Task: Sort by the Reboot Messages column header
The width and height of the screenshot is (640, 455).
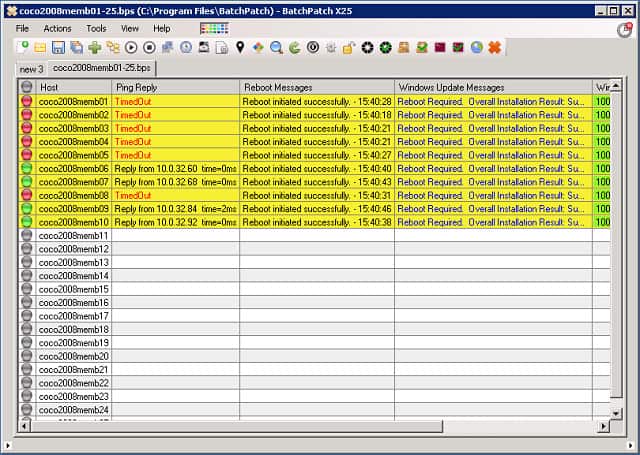Action: 317,87
